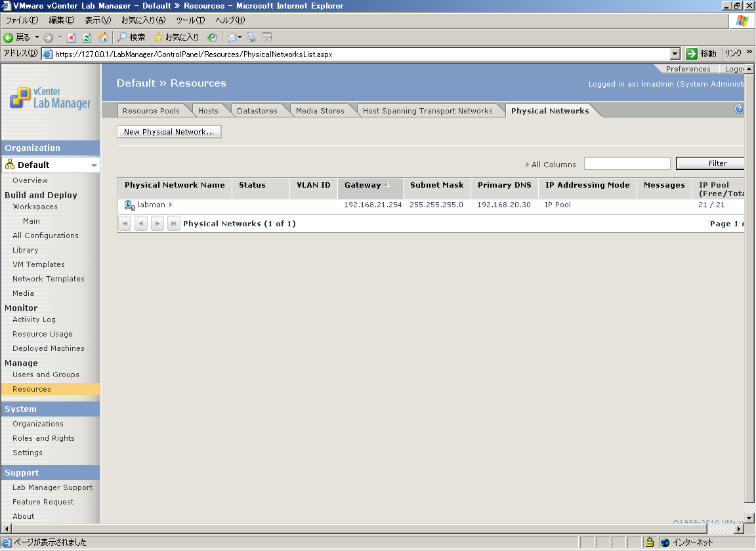Expand the Links (リンク) toolbar chevron
This screenshot has width=756, height=551.
[x=749, y=52]
